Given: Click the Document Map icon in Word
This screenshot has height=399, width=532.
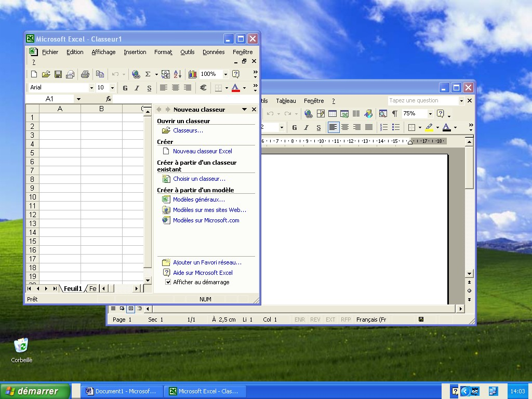Looking at the screenshot, I should [383, 113].
